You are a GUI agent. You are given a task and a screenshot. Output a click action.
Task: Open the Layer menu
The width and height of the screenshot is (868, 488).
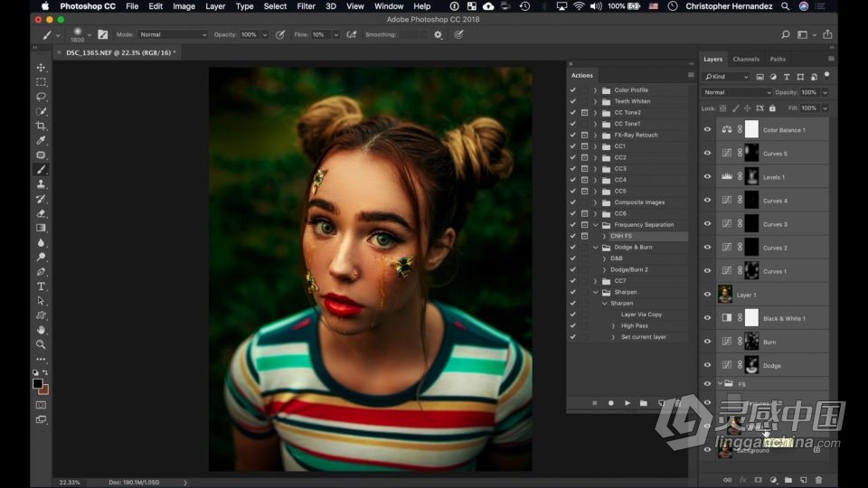click(x=215, y=6)
